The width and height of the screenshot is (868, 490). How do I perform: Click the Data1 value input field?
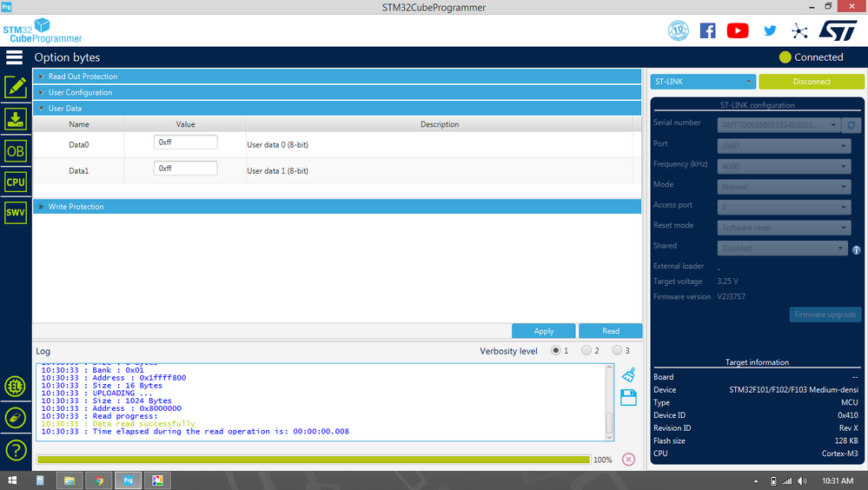[185, 169]
